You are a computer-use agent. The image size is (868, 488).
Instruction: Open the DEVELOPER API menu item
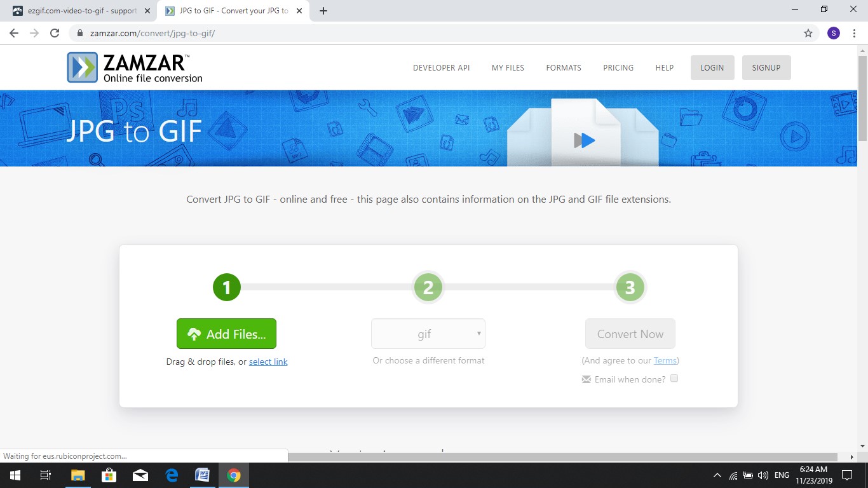(441, 68)
